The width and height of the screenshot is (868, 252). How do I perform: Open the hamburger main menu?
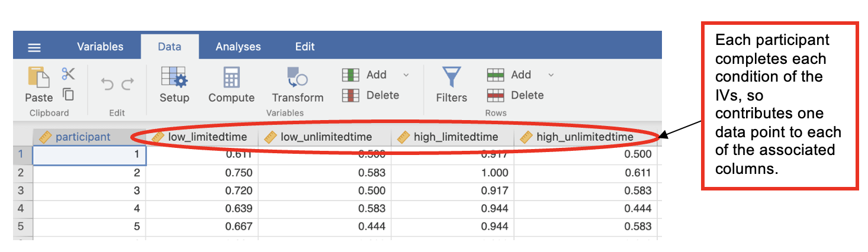35,47
